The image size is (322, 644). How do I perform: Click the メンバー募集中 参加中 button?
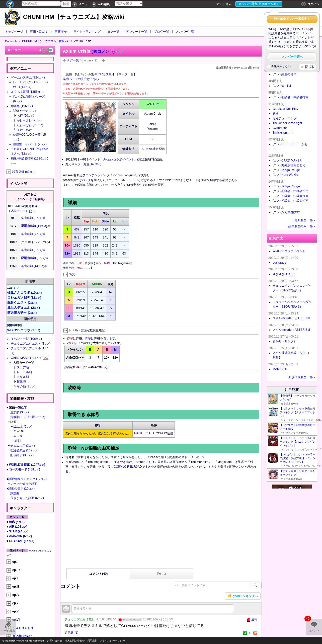point(259,4)
